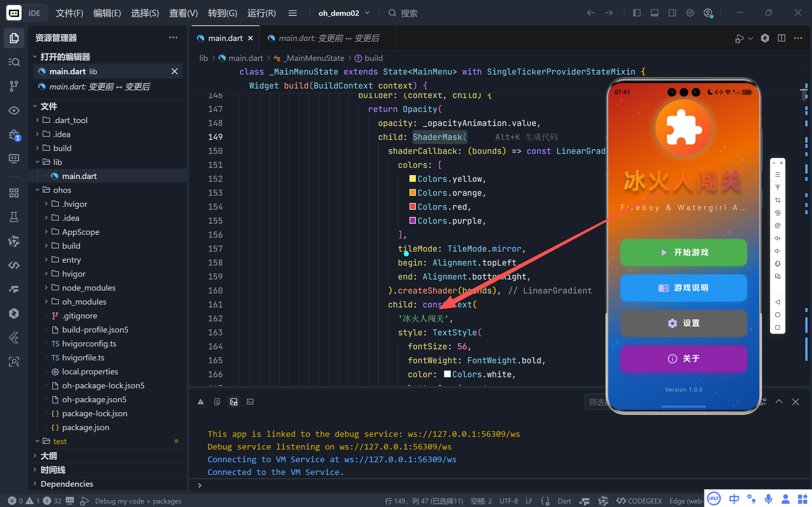Click the 搜索 search field in title bar

click(x=409, y=13)
